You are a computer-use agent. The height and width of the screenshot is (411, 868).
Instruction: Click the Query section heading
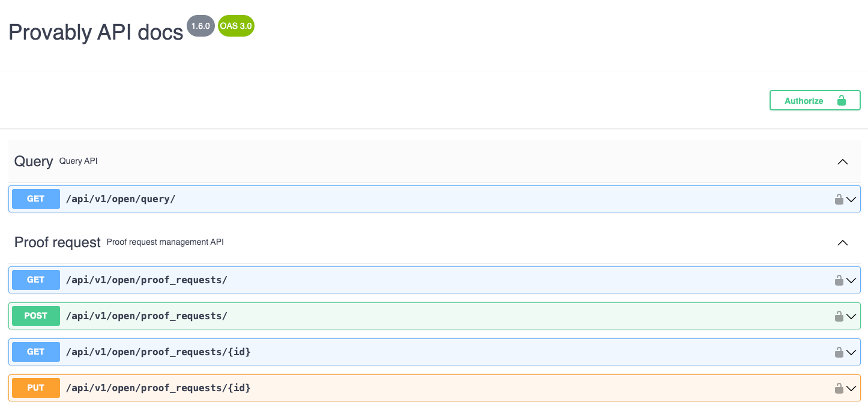tap(34, 161)
